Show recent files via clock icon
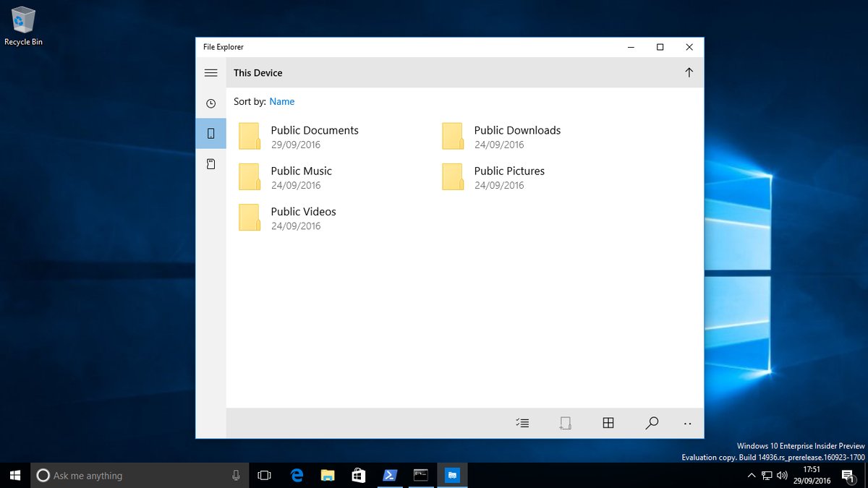 pos(210,104)
